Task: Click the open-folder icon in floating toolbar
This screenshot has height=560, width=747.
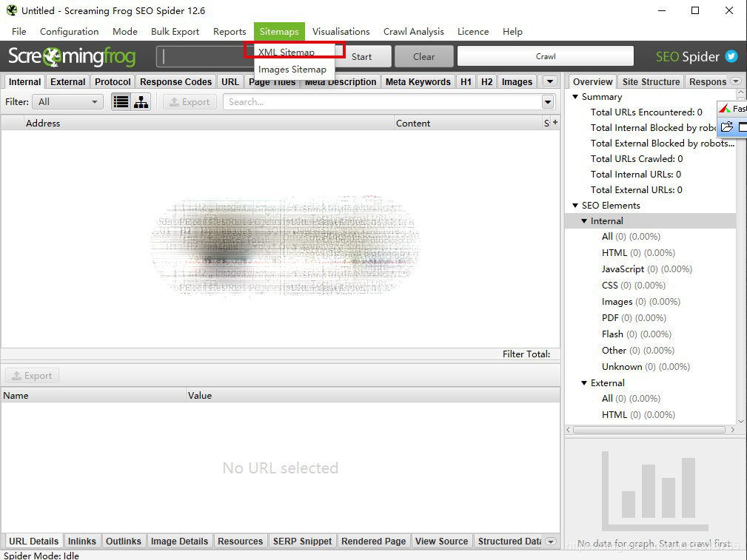Action: (x=726, y=126)
